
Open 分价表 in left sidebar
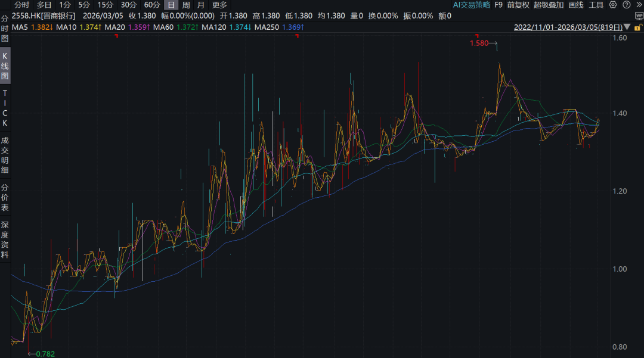click(5, 198)
